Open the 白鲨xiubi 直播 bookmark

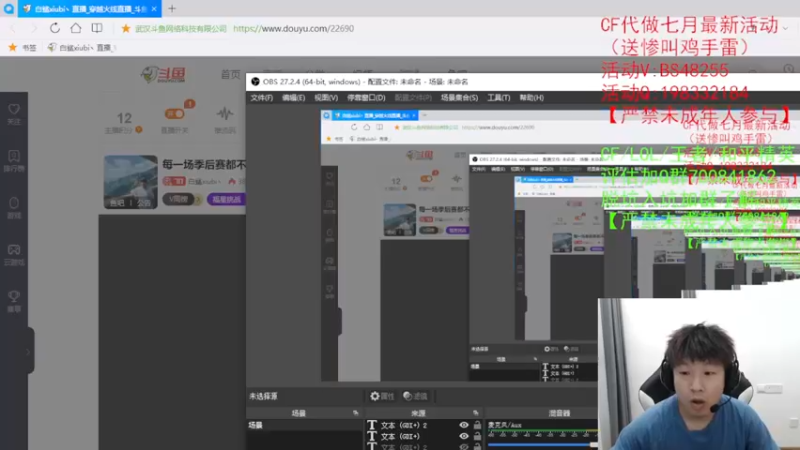(x=82, y=47)
